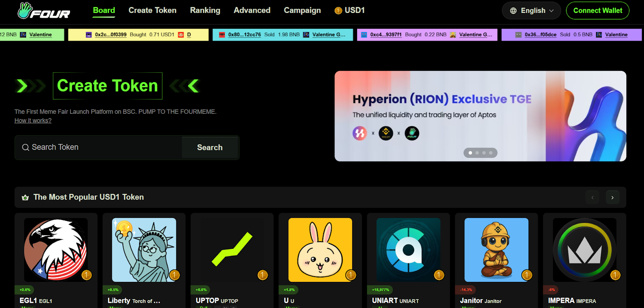Click the USD1 badge on the U card
Image resolution: width=644 pixels, height=308 pixels.
(x=351, y=275)
